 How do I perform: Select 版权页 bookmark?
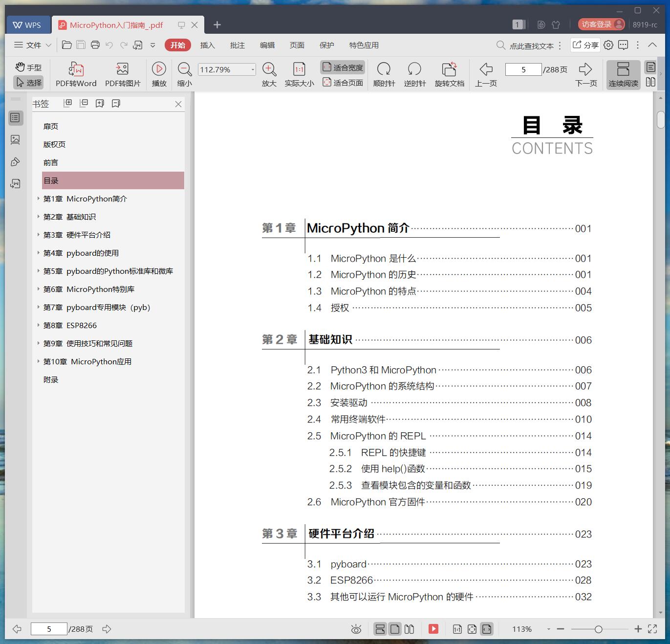pos(54,144)
